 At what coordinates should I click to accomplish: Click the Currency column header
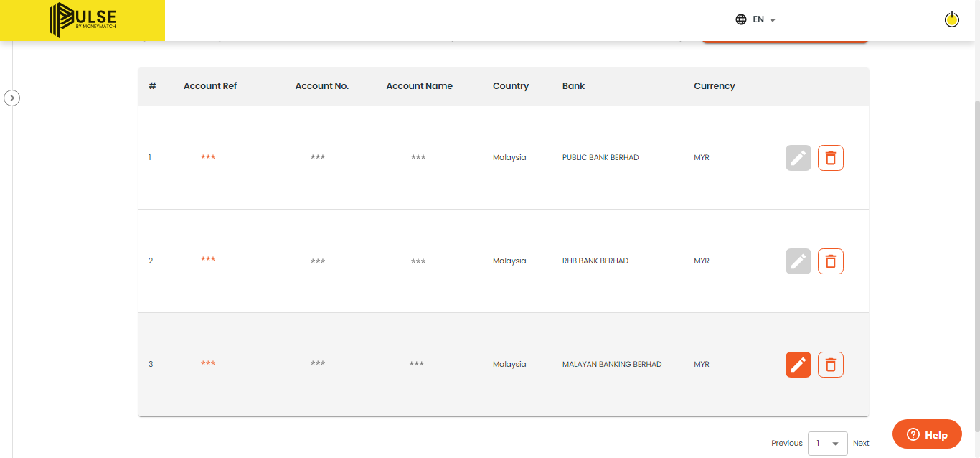(x=715, y=85)
